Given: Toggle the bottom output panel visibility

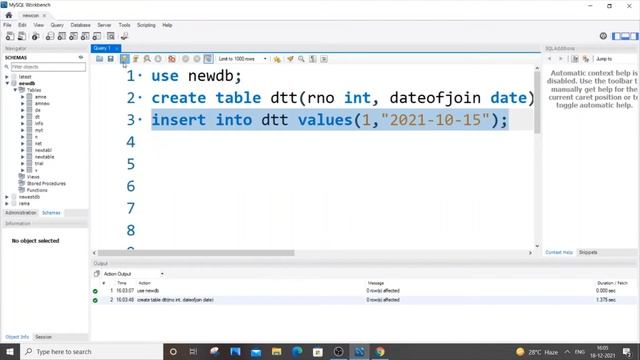Looking at the screenshot, I should tap(625, 36).
